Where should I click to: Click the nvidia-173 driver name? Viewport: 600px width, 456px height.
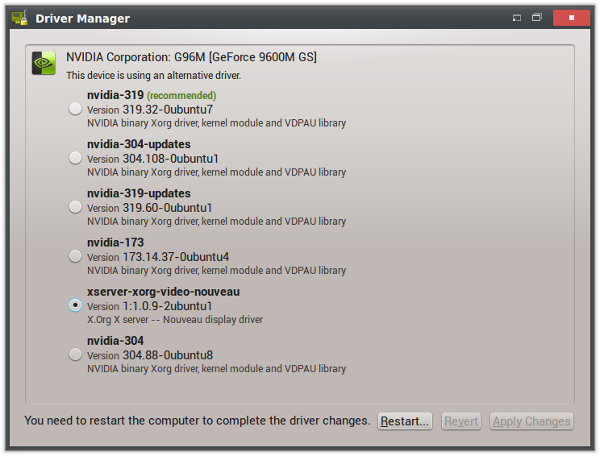[116, 243]
